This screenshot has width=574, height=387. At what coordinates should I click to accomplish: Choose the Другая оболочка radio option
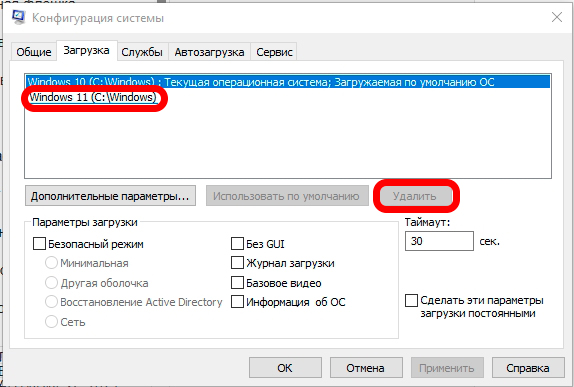click(x=51, y=283)
